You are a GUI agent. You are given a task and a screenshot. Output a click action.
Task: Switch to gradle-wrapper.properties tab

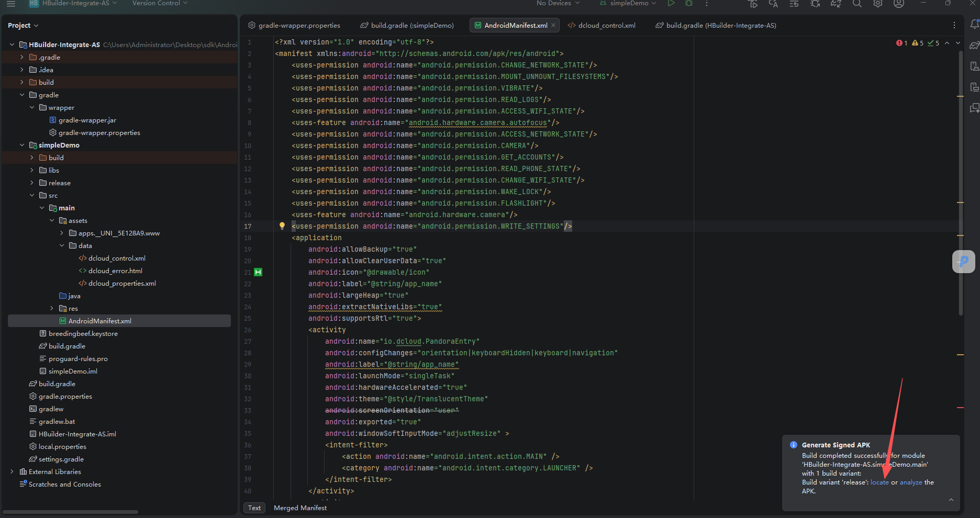tap(294, 25)
